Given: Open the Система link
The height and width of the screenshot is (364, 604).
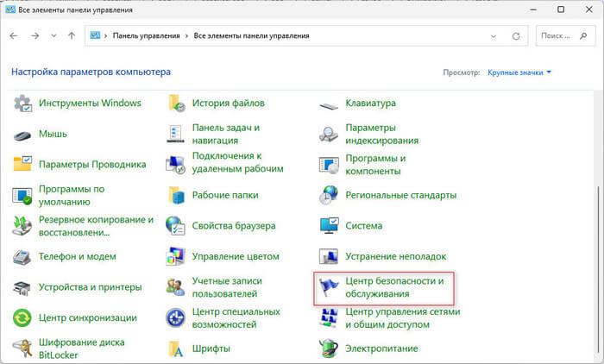Looking at the screenshot, I should coord(363,226).
